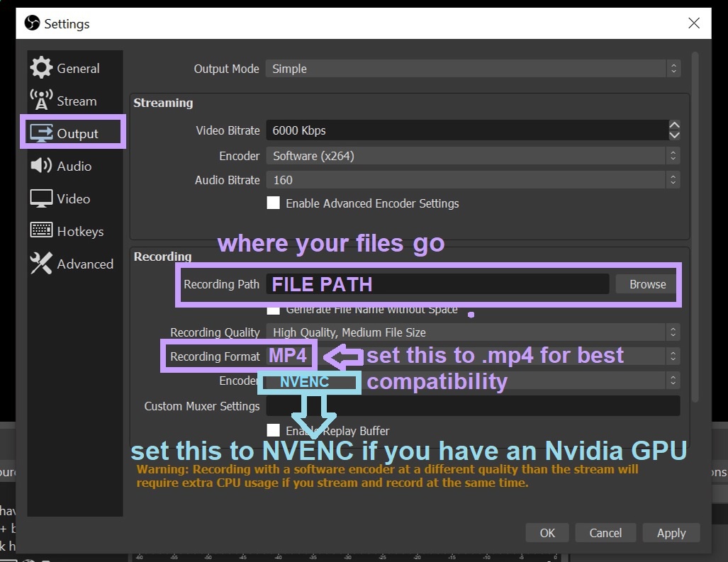Click the OBS logo in title bar
728x562 pixels.
point(32,23)
